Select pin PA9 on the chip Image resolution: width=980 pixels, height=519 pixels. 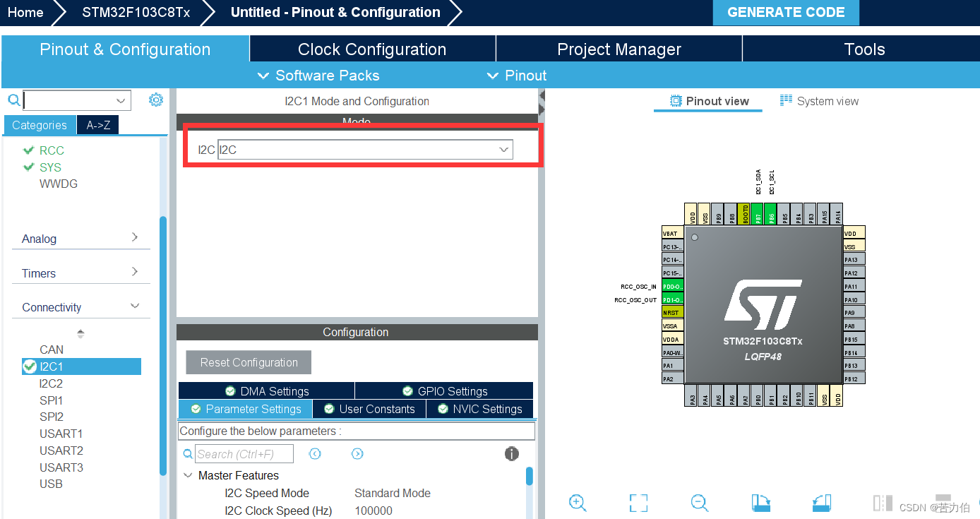854,313
